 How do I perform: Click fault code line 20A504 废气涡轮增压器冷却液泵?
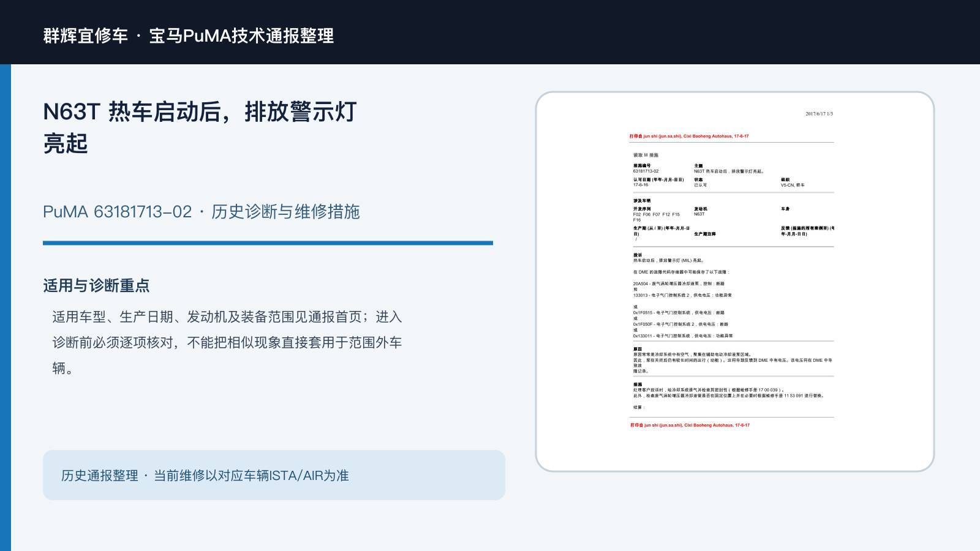coord(679,284)
